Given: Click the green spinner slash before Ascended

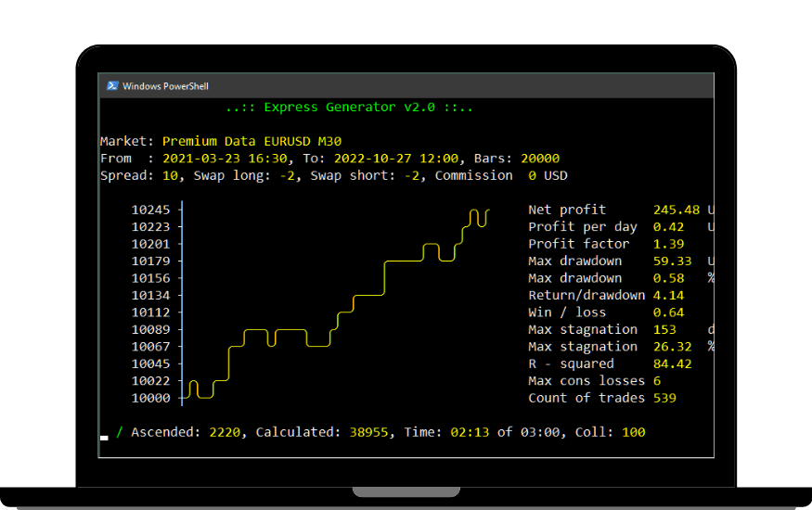Looking at the screenshot, I should [x=120, y=432].
